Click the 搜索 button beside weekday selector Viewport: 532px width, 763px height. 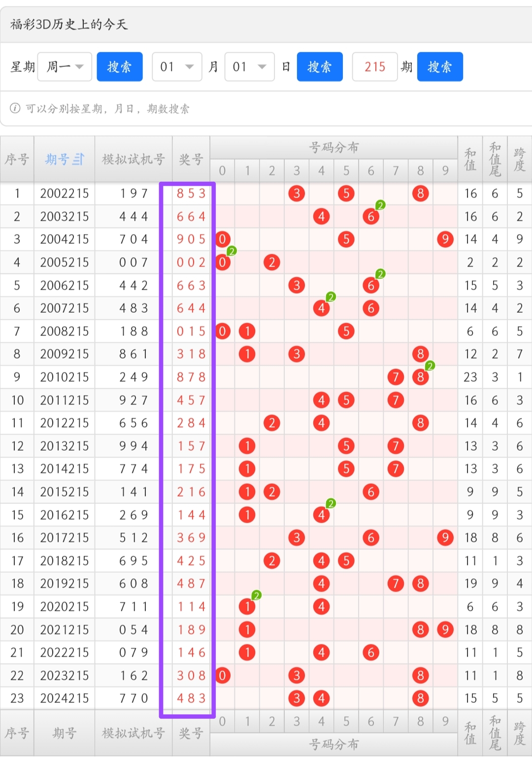[120, 66]
